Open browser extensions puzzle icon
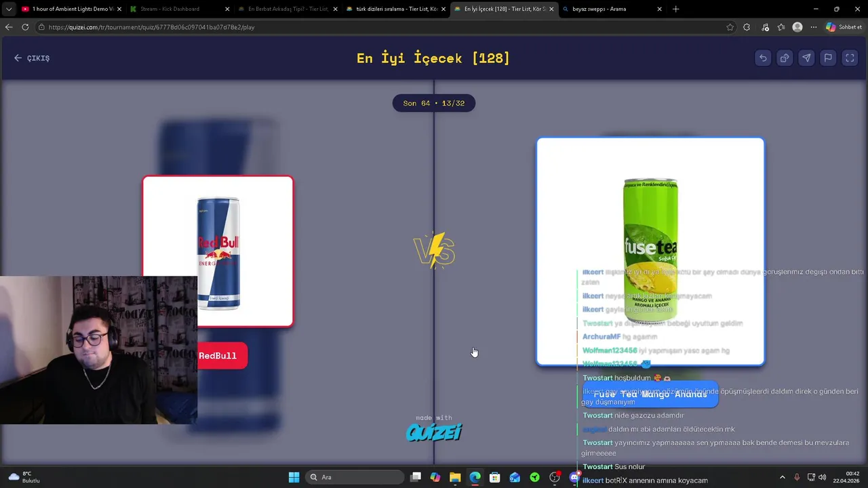This screenshot has height=488, width=868. tap(747, 27)
